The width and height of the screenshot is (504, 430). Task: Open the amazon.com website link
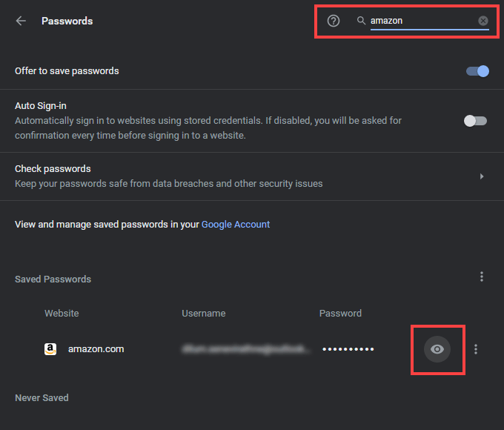point(96,349)
